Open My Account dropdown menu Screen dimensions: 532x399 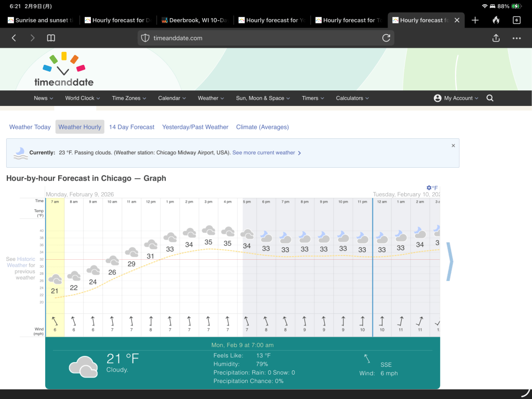pyautogui.click(x=456, y=98)
